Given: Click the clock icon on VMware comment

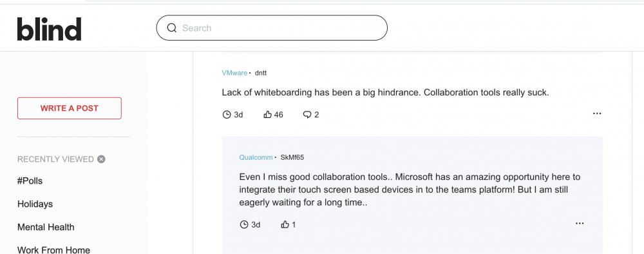Looking at the screenshot, I should point(226,115).
